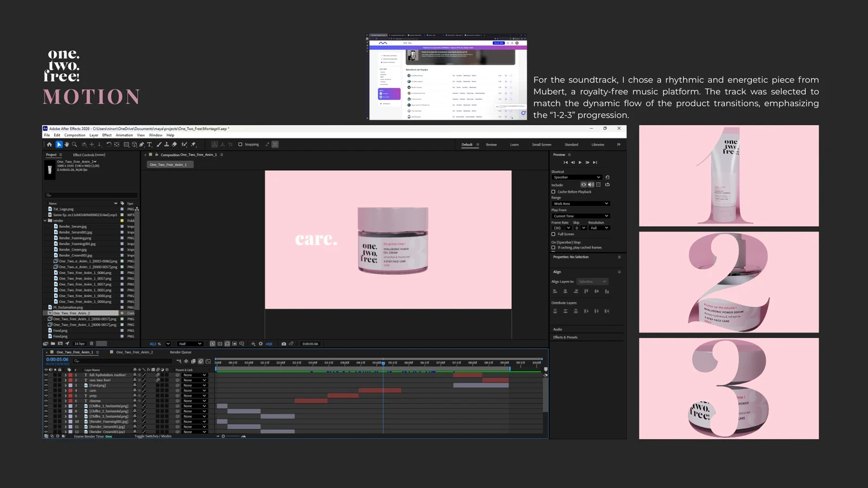Click Toggle Switches / Modes
868x488 pixels.
coord(152,436)
